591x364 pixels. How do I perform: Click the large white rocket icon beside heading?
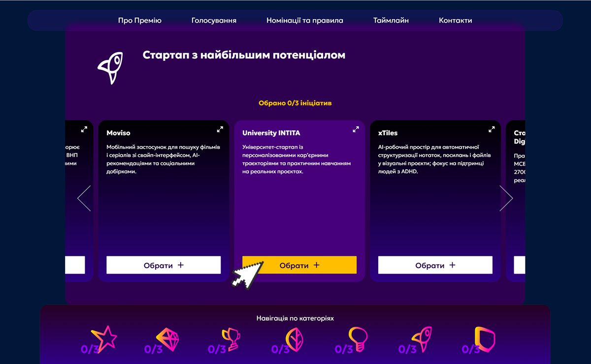pyautogui.click(x=110, y=68)
